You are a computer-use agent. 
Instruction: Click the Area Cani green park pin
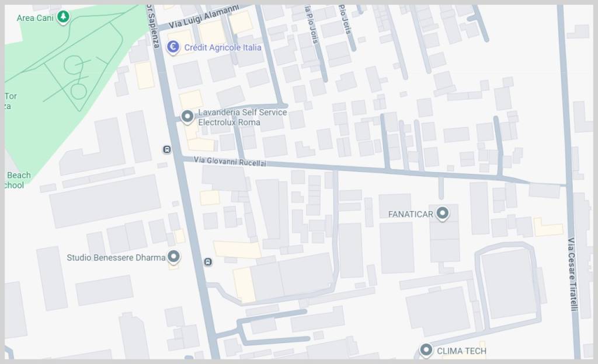click(x=63, y=17)
